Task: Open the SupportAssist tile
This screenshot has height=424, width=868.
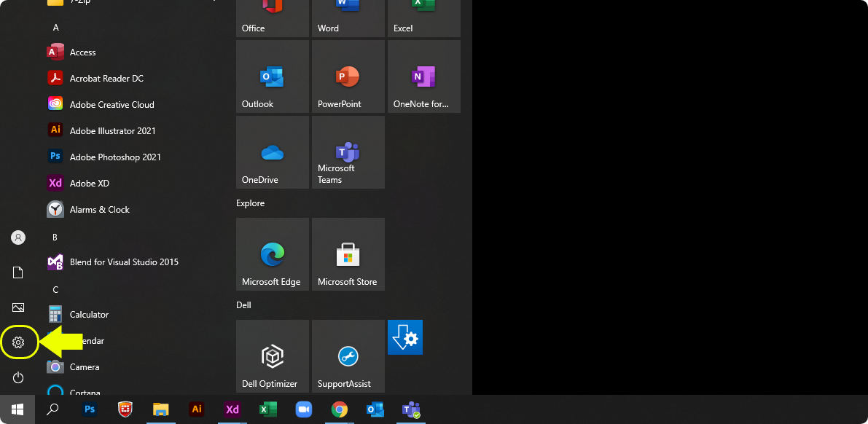Action: (x=348, y=356)
